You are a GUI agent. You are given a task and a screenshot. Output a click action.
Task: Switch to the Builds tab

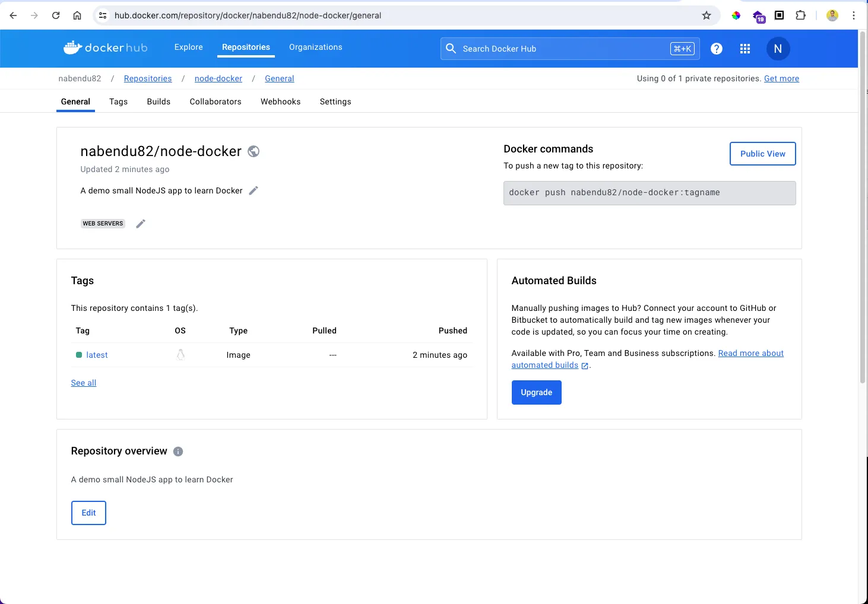tap(159, 101)
